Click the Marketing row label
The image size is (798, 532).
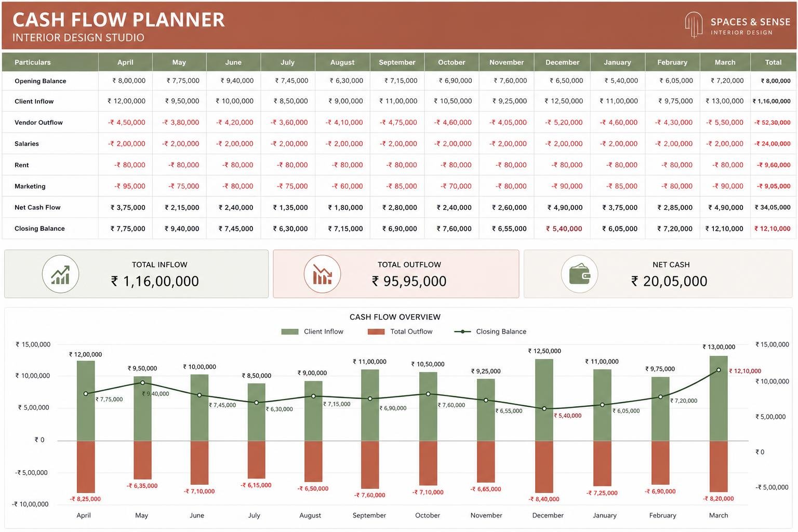click(x=30, y=186)
